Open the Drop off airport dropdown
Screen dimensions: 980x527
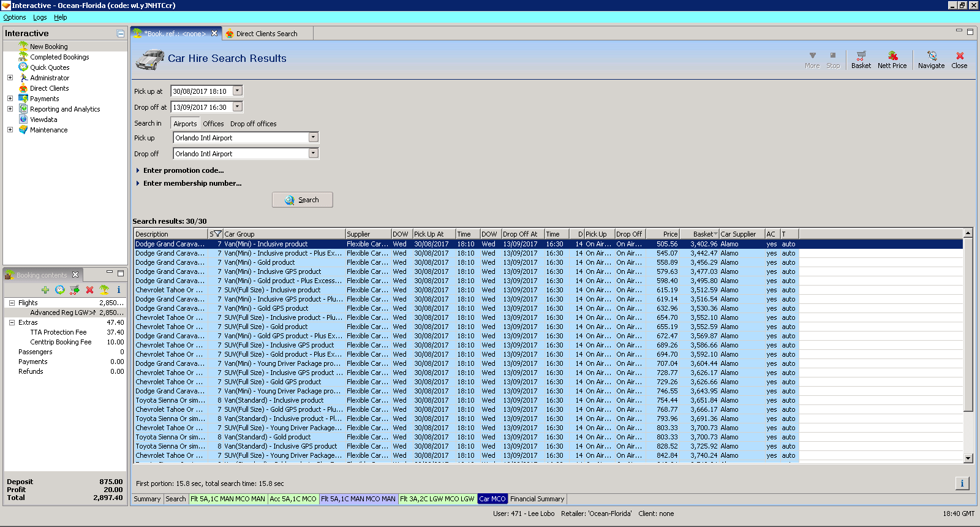pos(314,153)
